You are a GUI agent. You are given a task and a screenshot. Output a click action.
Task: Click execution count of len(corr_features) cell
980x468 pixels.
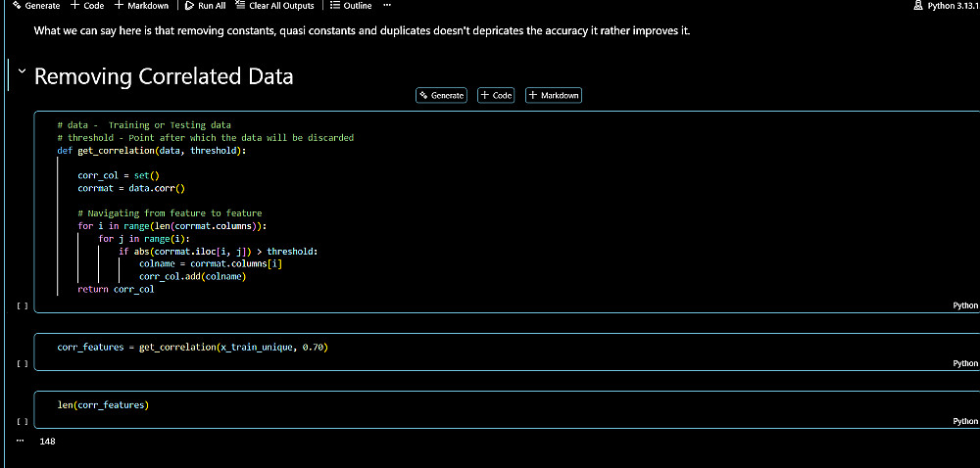(22, 421)
